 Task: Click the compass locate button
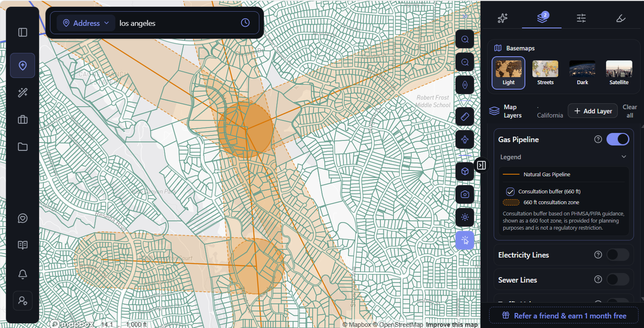[x=465, y=85]
